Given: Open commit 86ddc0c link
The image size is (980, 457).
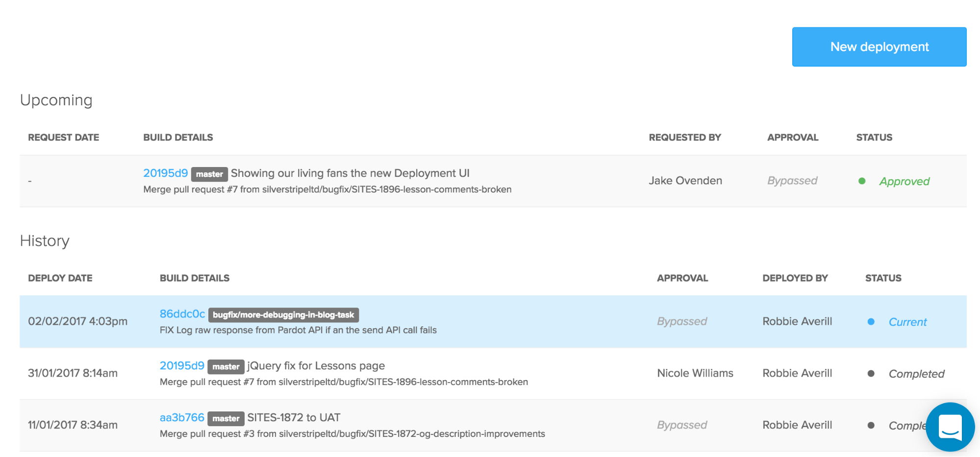Looking at the screenshot, I should point(182,314).
